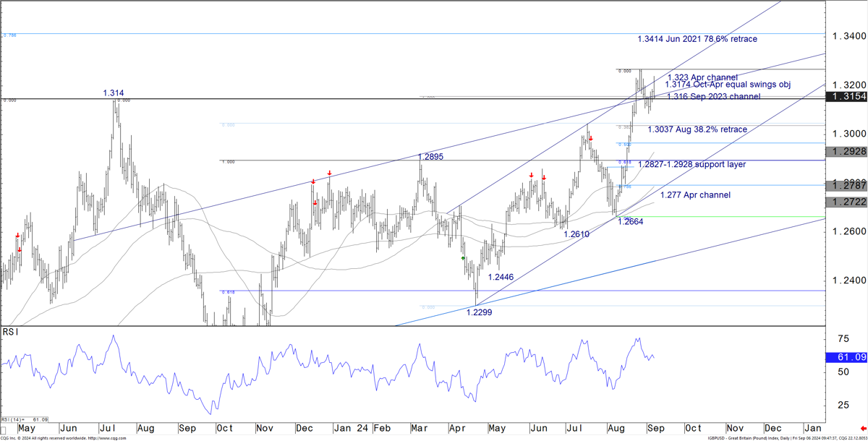The height and width of the screenshot is (441, 868).
Task: Select the 1.3174 Oct-Apr equal swings obj label
Action: 728,85
